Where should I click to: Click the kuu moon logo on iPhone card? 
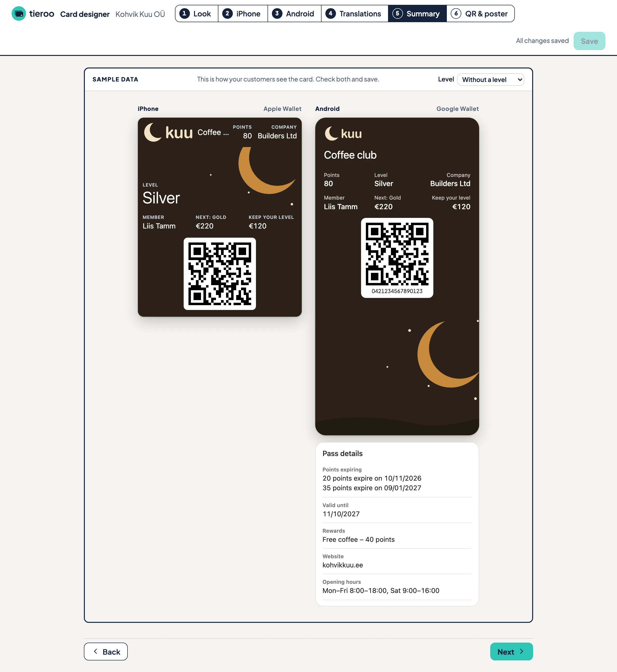click(x=168, y=132)
